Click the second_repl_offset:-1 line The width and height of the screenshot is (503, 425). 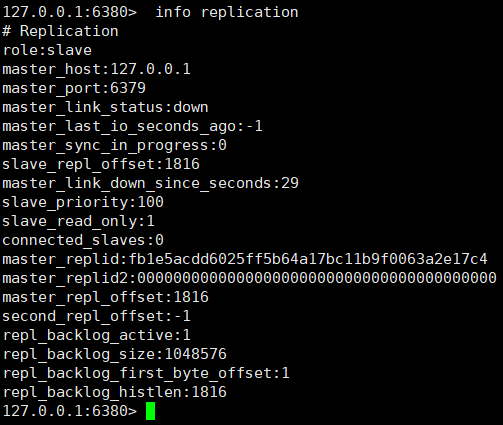tap(96, 316)
